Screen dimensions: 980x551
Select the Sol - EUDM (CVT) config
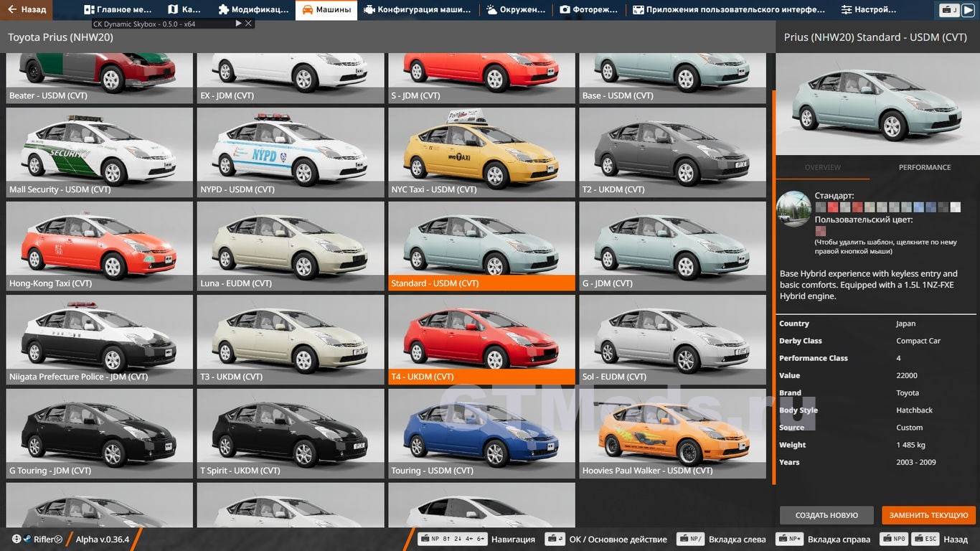(673, 339)
